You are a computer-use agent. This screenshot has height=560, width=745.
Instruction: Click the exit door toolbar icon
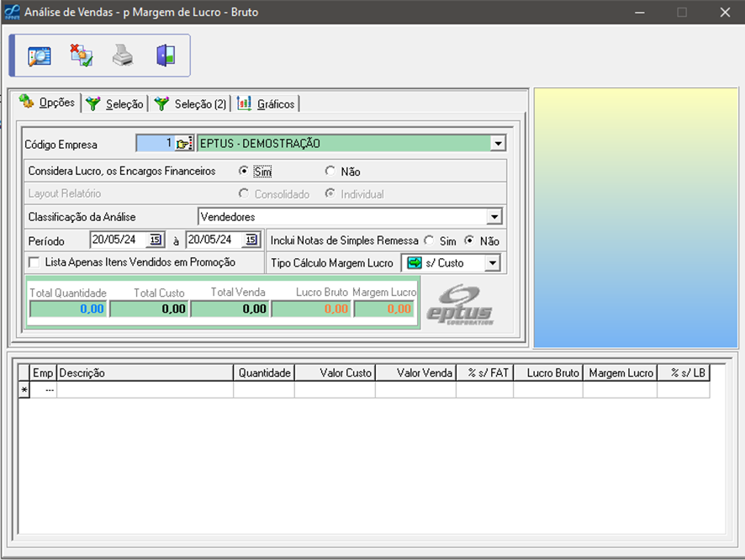pos(165,56)
